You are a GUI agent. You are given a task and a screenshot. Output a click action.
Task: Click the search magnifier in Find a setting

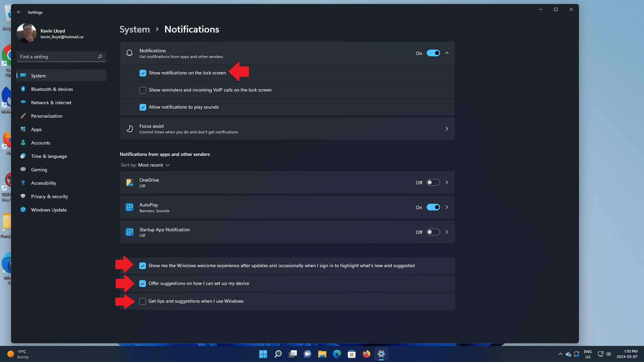100,57
